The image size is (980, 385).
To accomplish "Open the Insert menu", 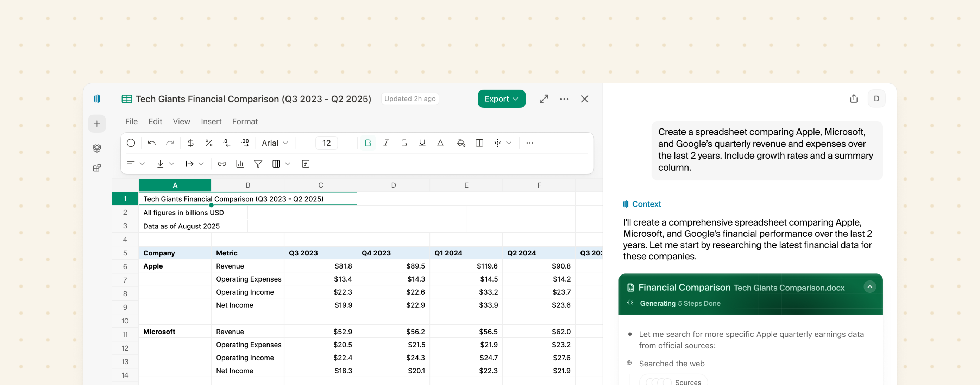I will [x=211, y=122].
